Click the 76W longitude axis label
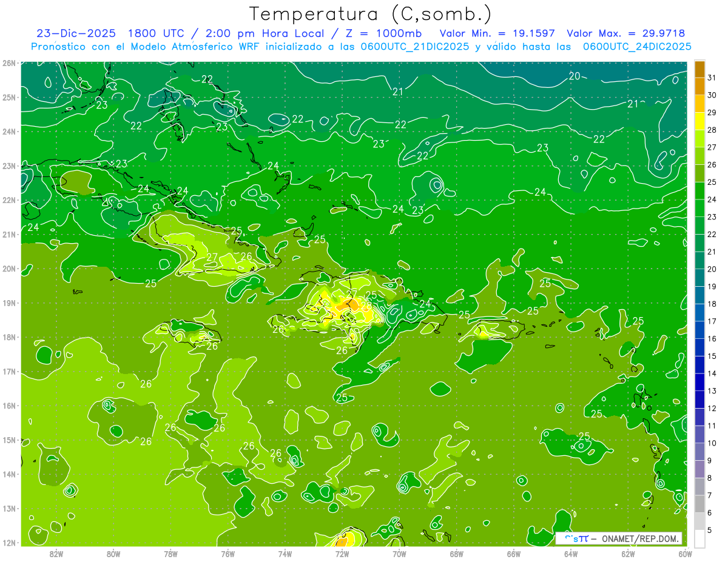 click(227, 553)
